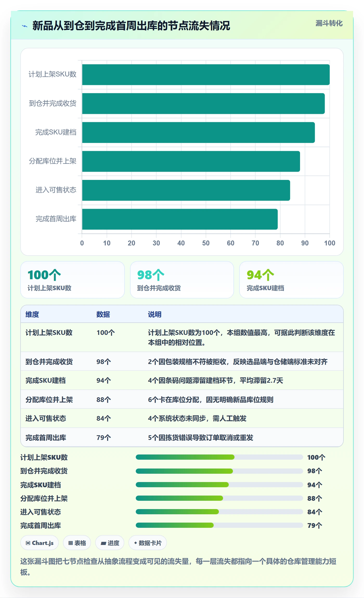Click the 进入可售状态 bar in the chart

coord(186,190)
